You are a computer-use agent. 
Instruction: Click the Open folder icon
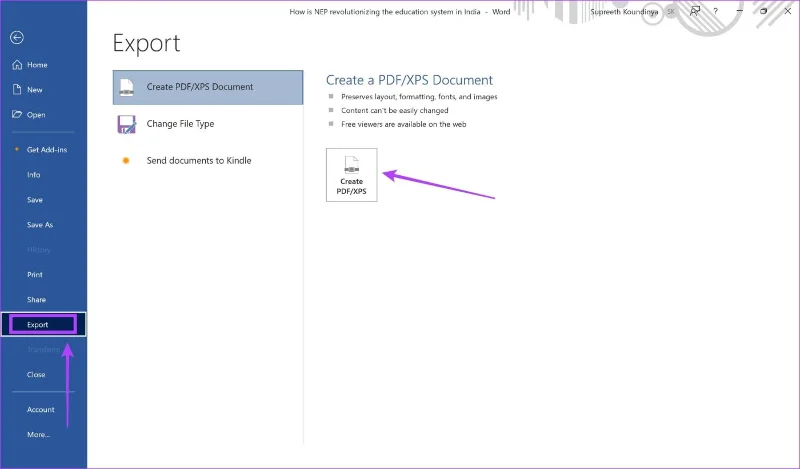(17, 114)
